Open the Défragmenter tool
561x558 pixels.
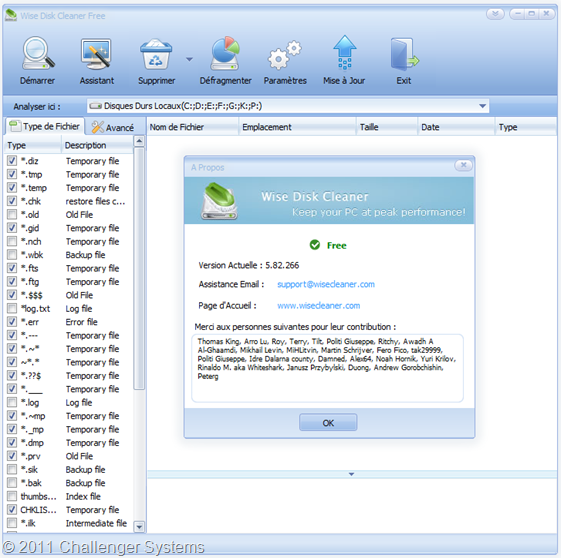[x=225, y=54]
